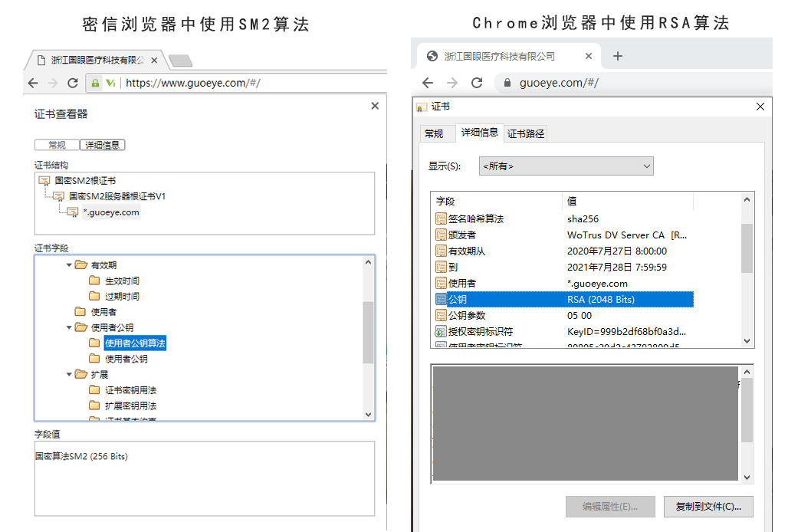811x532 pixels.
Task: Click the Chrome address bar padlock icon
Action: pos(507,83)
